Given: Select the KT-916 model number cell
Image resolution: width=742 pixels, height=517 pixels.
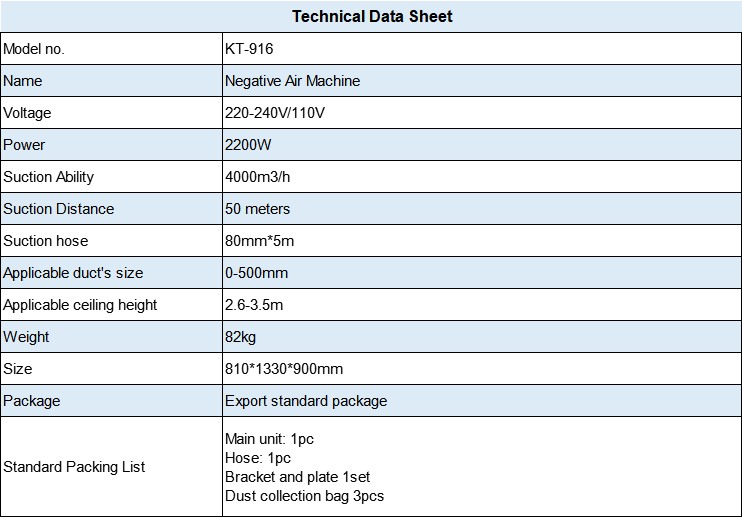Looking at the screenshot, I should pos(249,49).
